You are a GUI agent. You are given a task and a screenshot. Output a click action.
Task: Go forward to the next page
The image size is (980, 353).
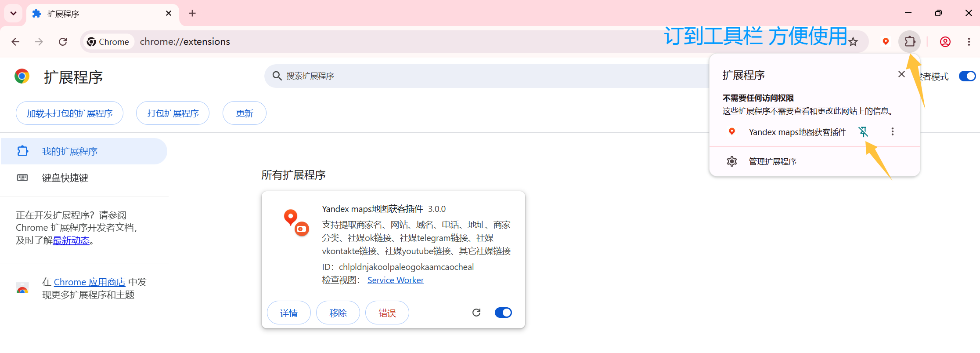(x=39, y=42)
